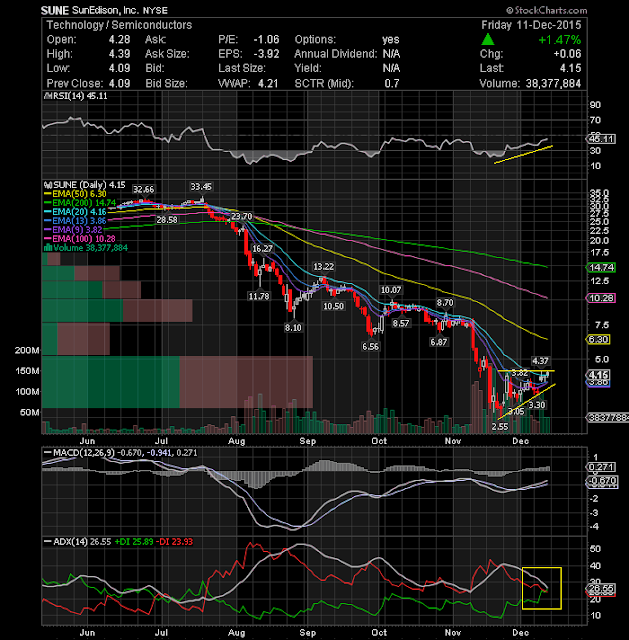This screenshot has width=629, height=640.
Task: Click the +1.47% percent change value
Action: tap(559, 40)
